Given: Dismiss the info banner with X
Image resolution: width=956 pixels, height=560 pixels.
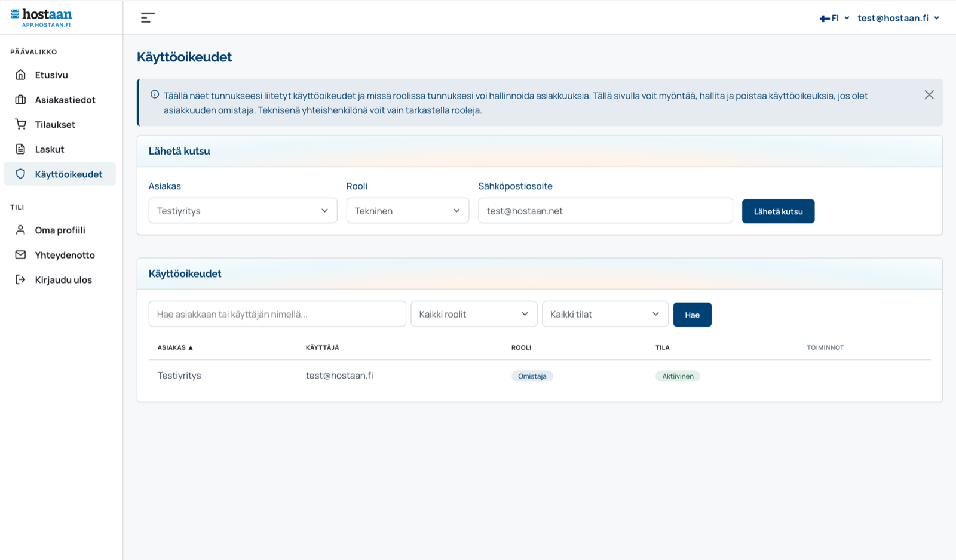Looking at the screenshot, I should coord(929,95).
